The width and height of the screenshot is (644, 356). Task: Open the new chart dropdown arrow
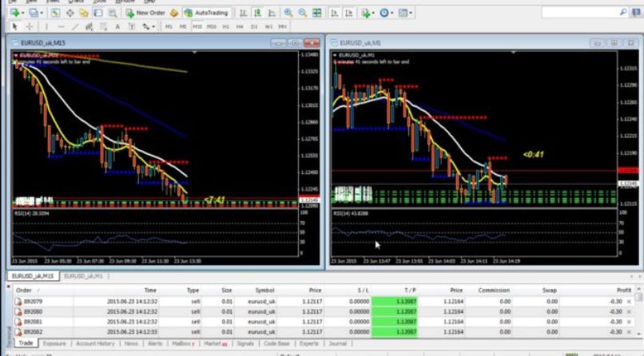pos(20,13)
